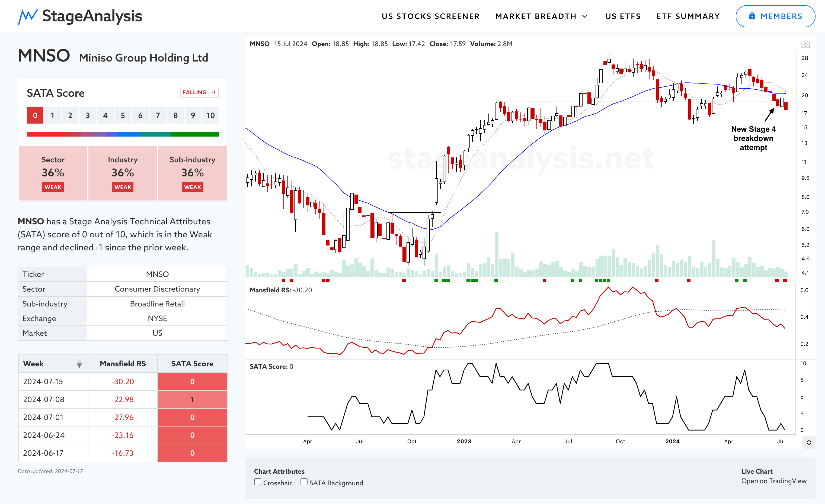Viewport: 825px width, 504px height.
Task: Click the 2024 label on time axis
Action: [672, 441]
